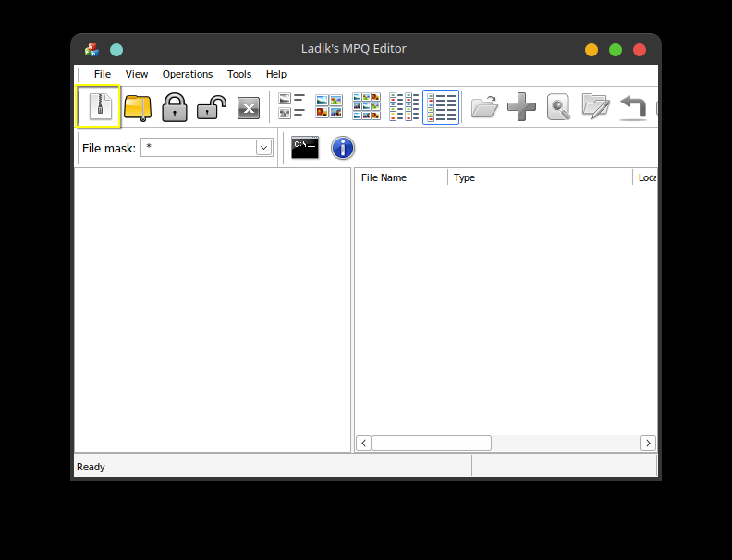Open the Operations menu
Image resolution: width=732 pixels, height=560 pixels.
[x=187, y=74]
